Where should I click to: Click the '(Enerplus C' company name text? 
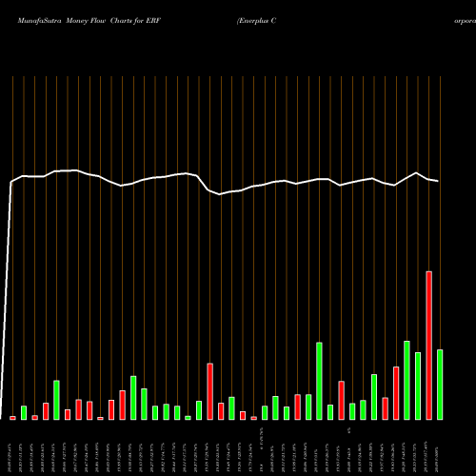click(x=256, y=21)
